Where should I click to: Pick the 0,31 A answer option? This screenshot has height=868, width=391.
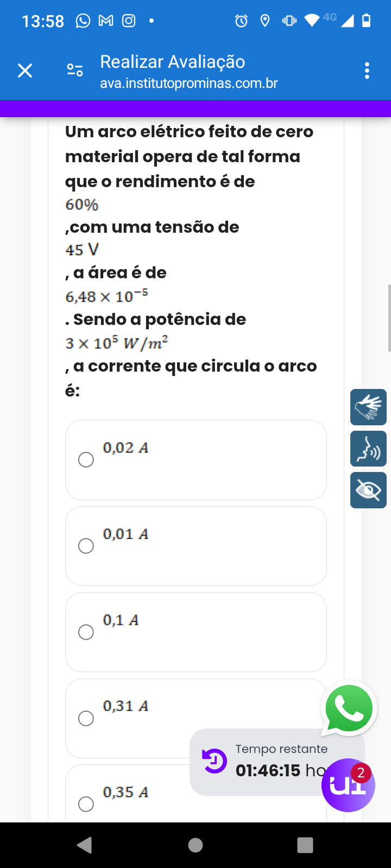tap(86, 718)
